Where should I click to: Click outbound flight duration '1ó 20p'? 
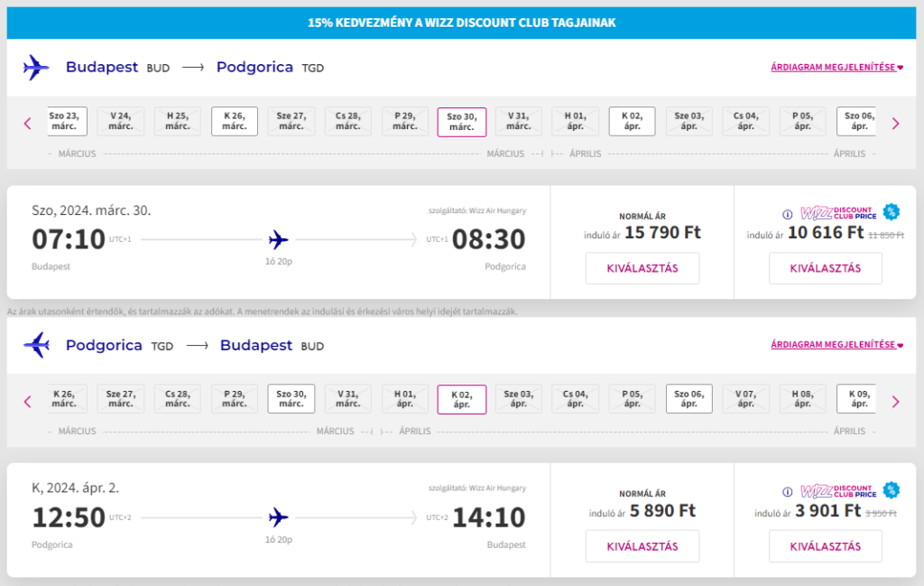tap(278, 261)
